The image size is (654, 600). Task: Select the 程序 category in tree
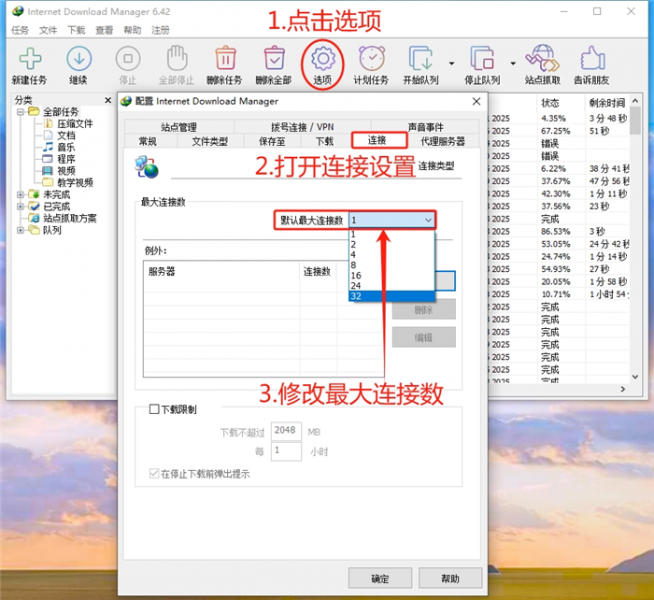click(66, 159)
